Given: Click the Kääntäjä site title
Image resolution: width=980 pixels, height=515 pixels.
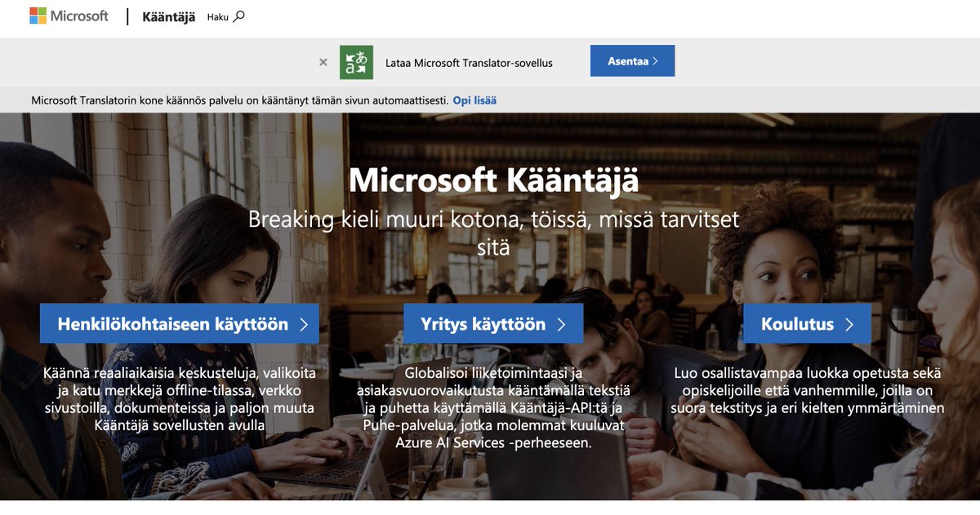Looking at the screenshot, I should [x=168, y=17].
